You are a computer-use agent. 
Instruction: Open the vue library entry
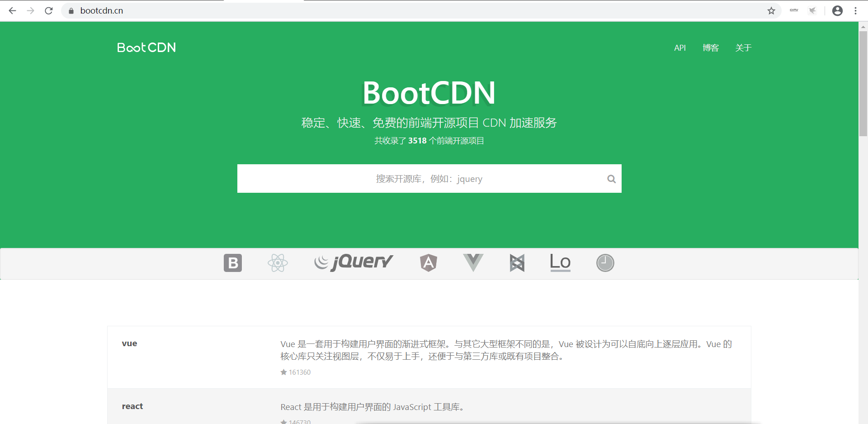(130, 343)
